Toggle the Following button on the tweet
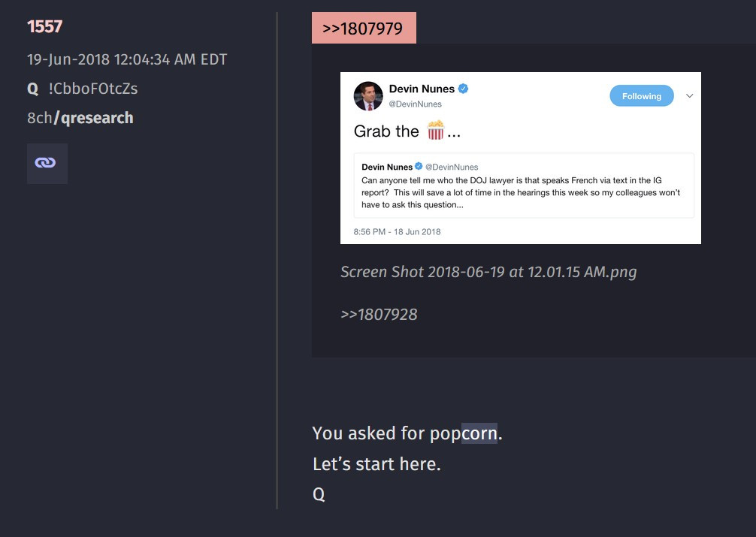Screen dimensions: 756x537 pyautogui.click(x=641, y=96)
